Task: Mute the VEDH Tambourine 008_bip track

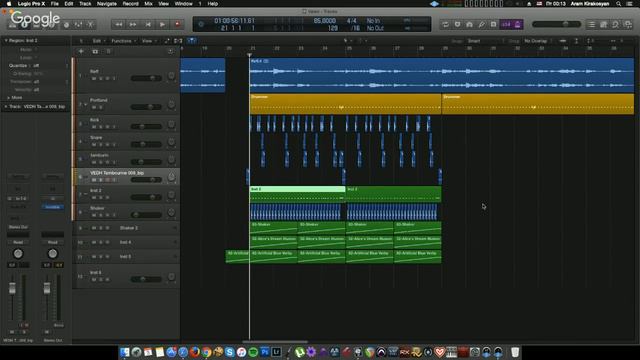Action: tap(94, 180)
